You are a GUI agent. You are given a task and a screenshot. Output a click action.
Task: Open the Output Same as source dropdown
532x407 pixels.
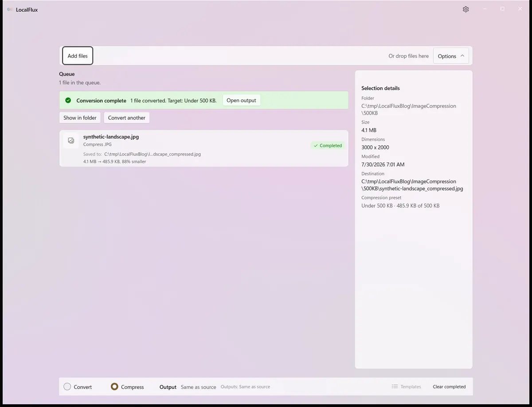[198, 387]
